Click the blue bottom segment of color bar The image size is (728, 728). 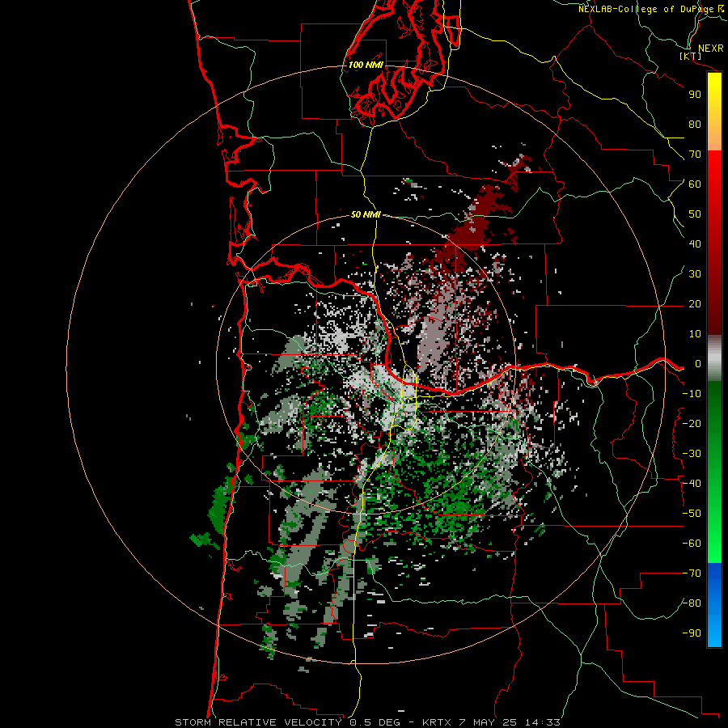click(x=714, y=605)
